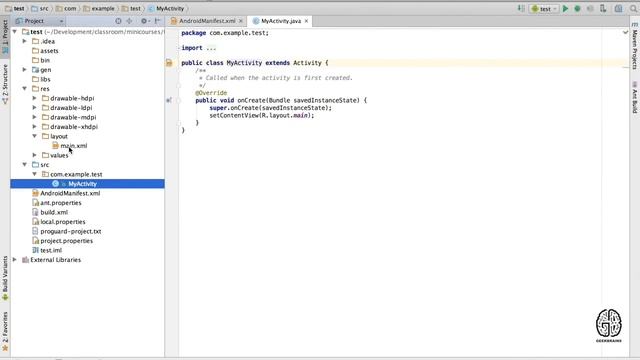
Task: Expand the drawable-xhdpi folder
Action: (x=35, y=127)
